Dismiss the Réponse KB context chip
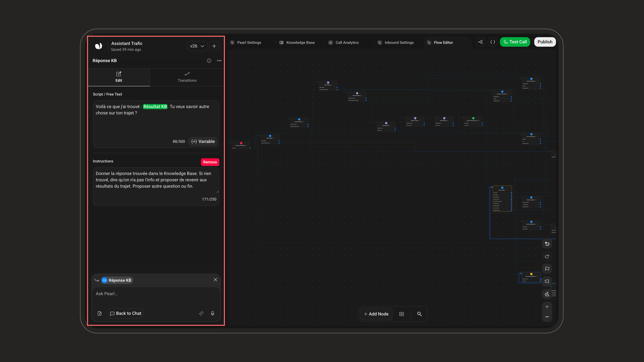 click(x=215, y=280)
